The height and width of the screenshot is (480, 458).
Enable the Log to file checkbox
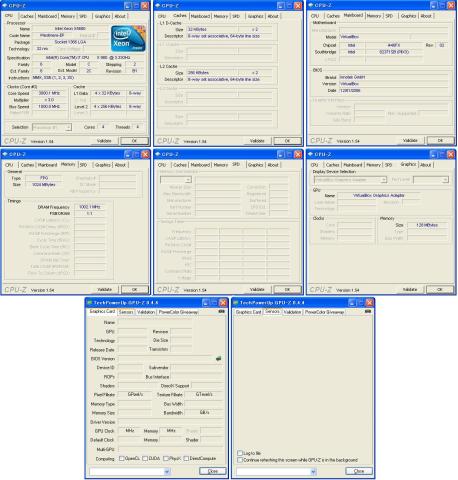point(239,453)
